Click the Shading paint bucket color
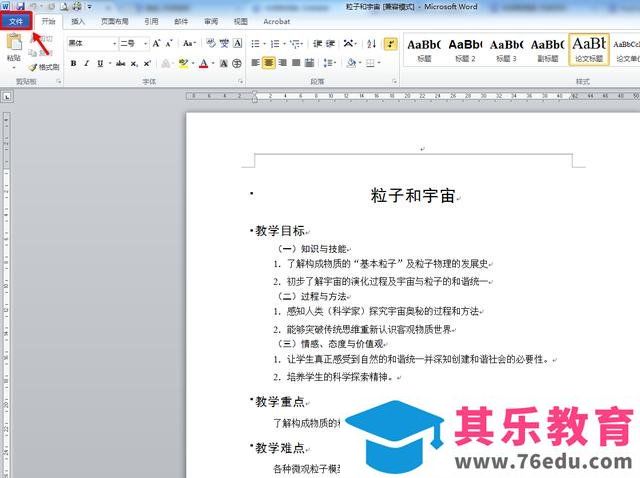 pyautogui.click(x=351, y=63)
